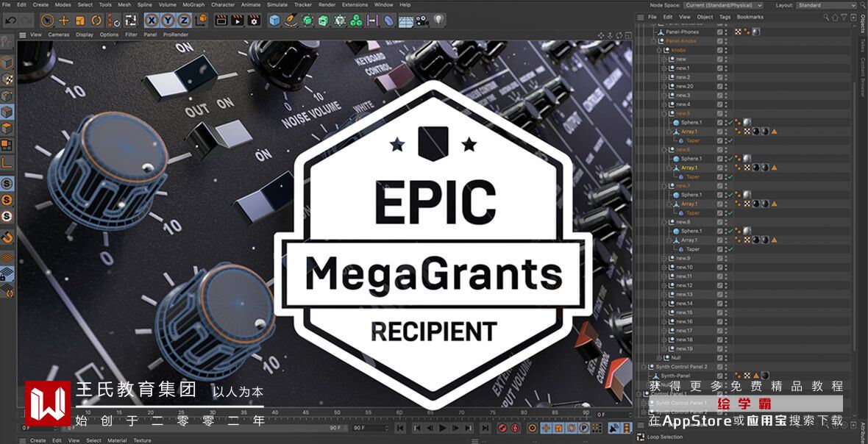Click Render View clapperboard icon
Image resolution: width=868 pixels, height=444 pixels.
pos(221,21)
